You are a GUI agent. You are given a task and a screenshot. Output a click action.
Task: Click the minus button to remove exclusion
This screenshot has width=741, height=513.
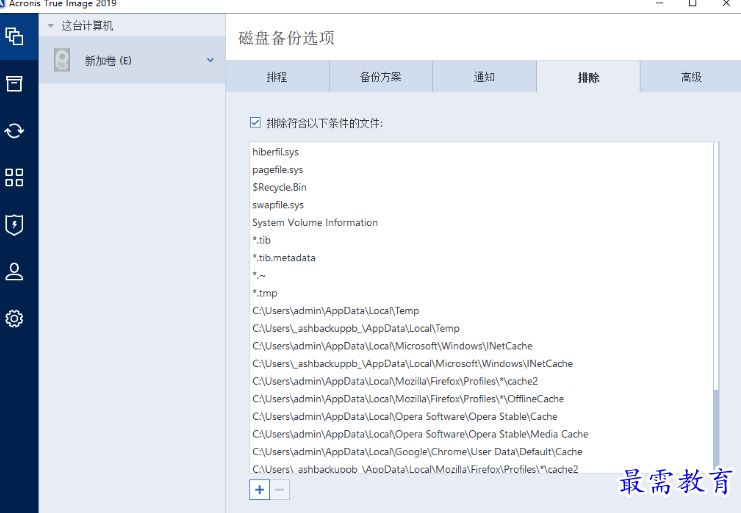[x=280, y=490]
